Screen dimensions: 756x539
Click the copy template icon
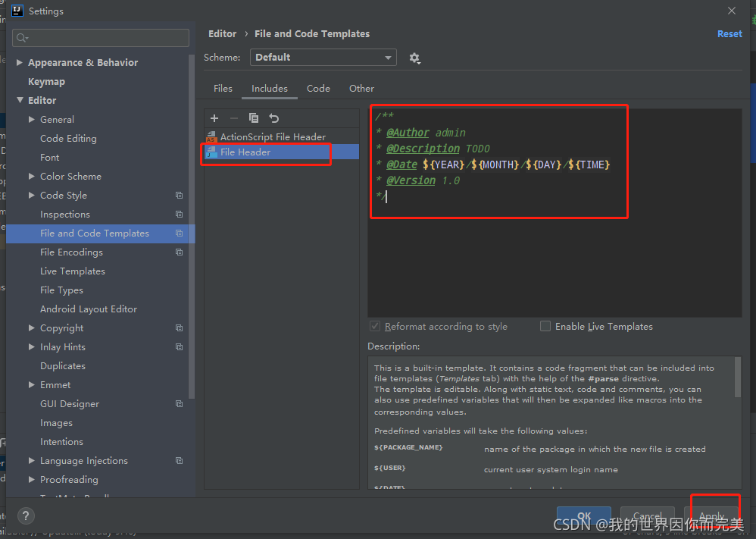click(x=254, y=118)
